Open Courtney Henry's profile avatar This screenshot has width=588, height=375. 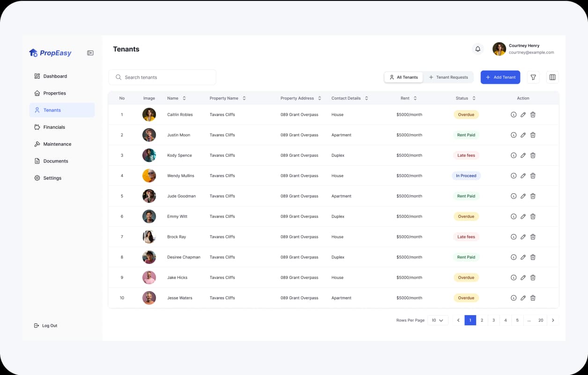click(499, 49)
